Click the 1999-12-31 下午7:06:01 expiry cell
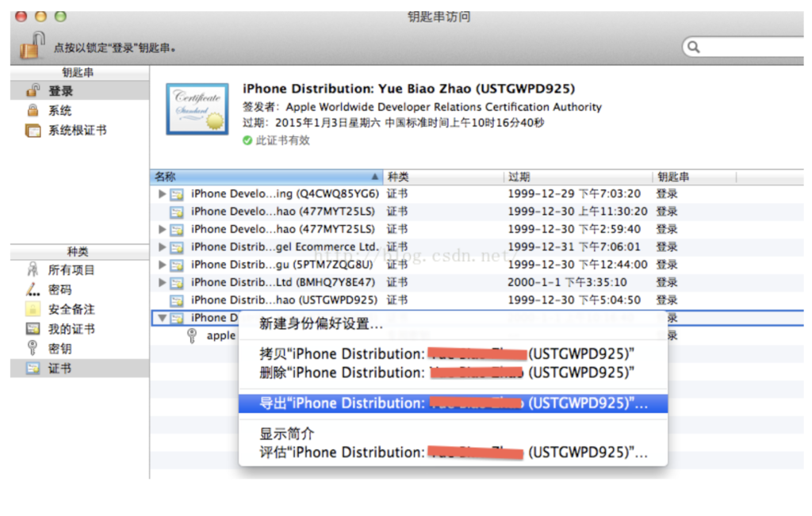The image size is (812, 516). (x=574, y=247)
